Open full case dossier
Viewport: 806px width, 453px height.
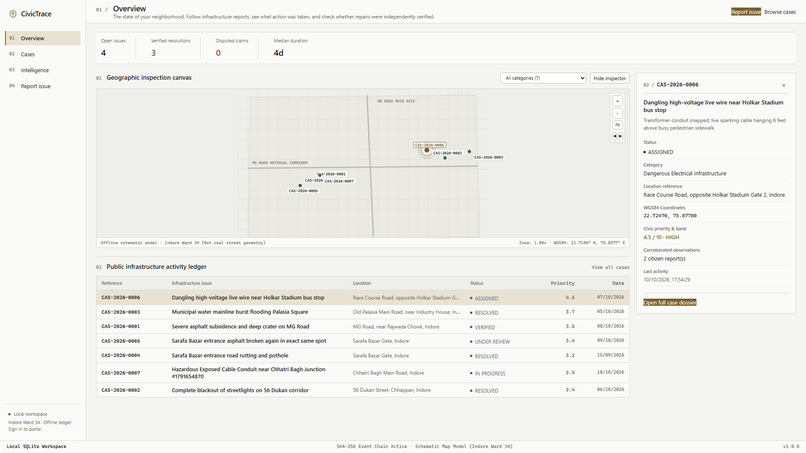670,302
